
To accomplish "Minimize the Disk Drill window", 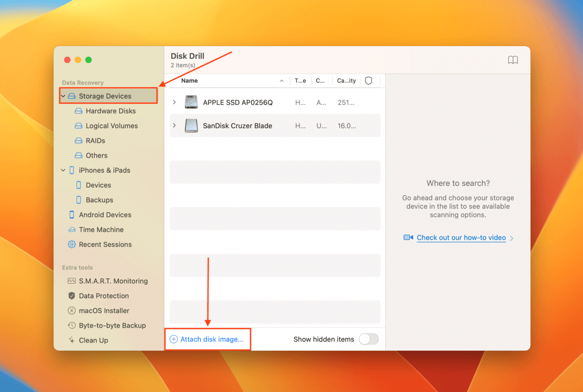I will coord(78,60).
